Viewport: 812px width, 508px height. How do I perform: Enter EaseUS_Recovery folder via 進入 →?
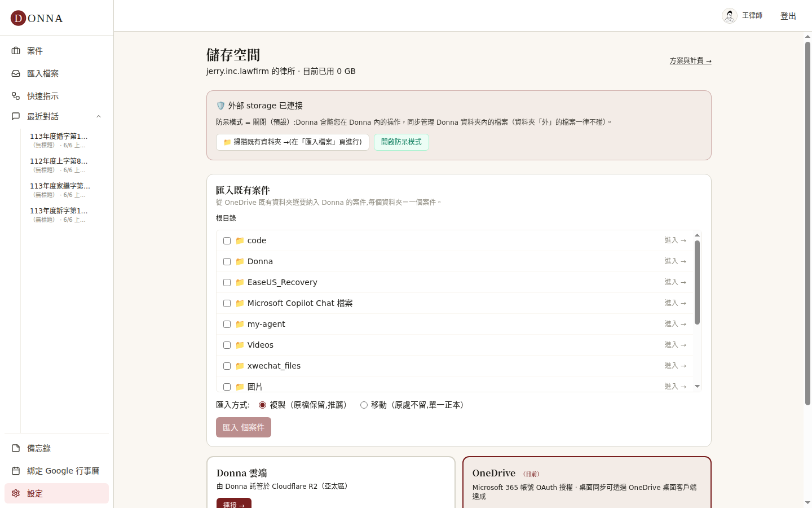(x=675, y=282)
